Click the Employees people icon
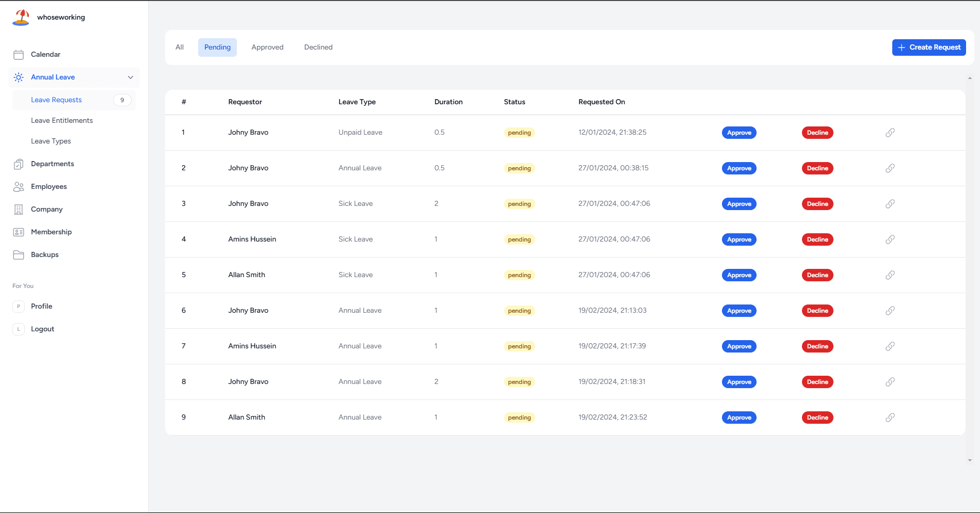Viewport: 980px width, 513px height. [19, 187]
